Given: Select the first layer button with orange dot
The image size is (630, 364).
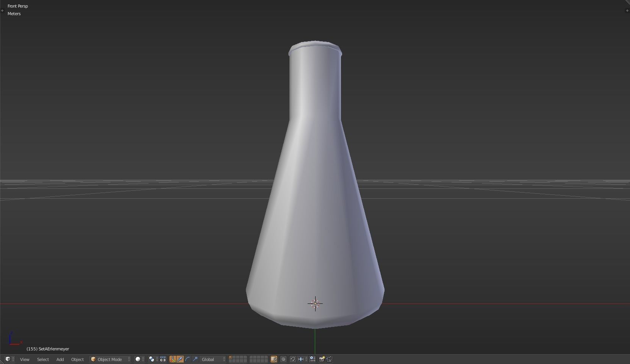Looking at the screenshot, I should (230, 358).
